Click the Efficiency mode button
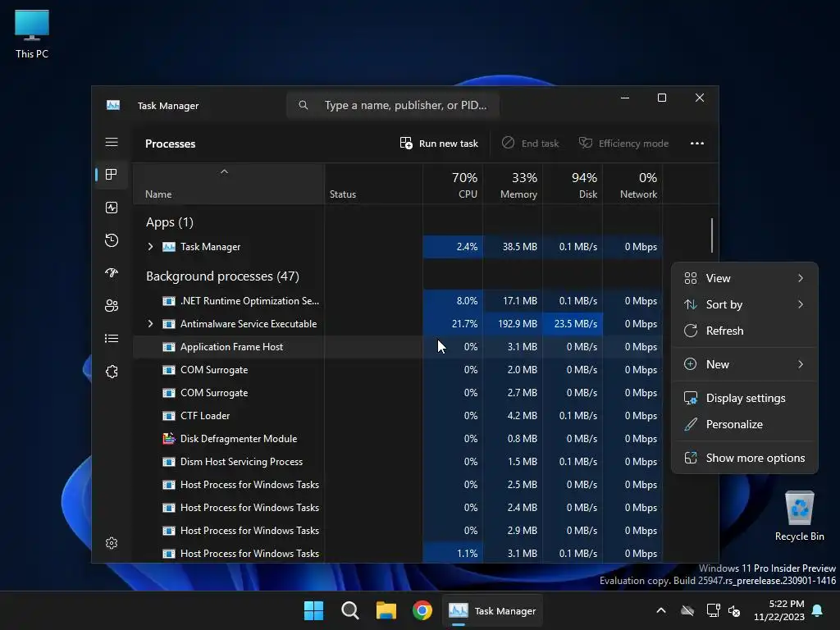Screen dimensions: 840x630 [623, 144]
